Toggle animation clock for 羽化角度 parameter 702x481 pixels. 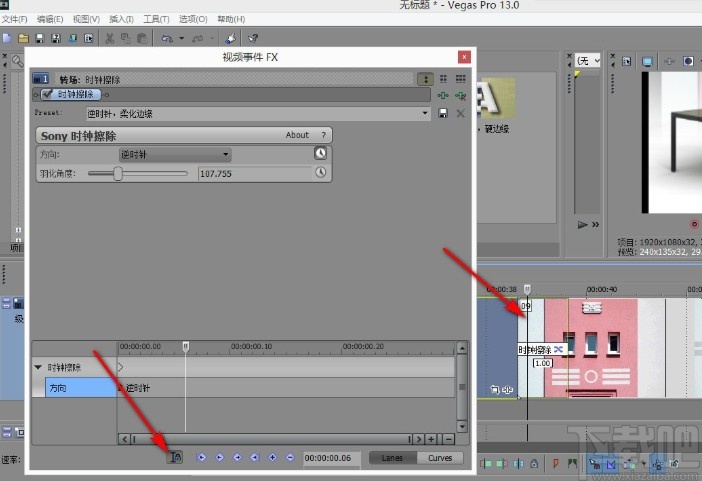click(x=320, y=172)
